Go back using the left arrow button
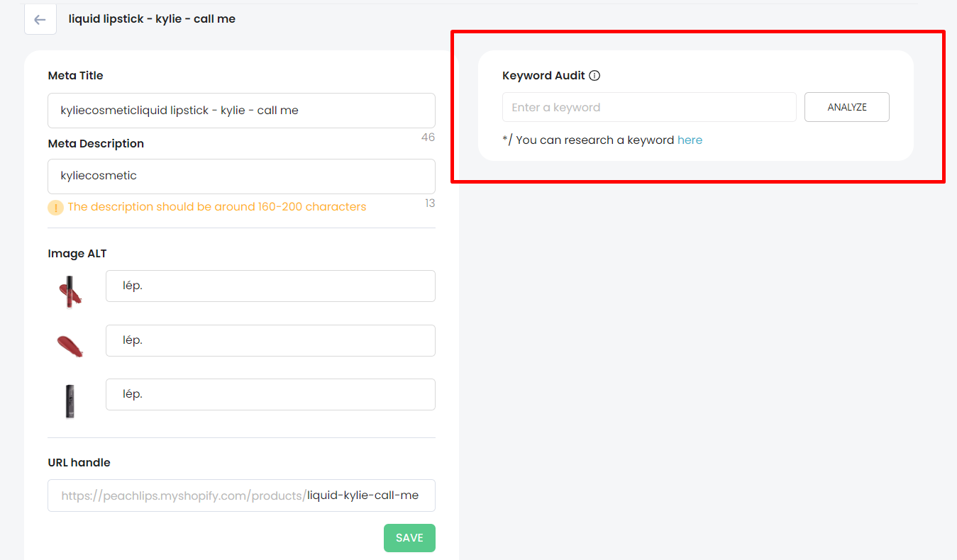 tap(40, 19)
